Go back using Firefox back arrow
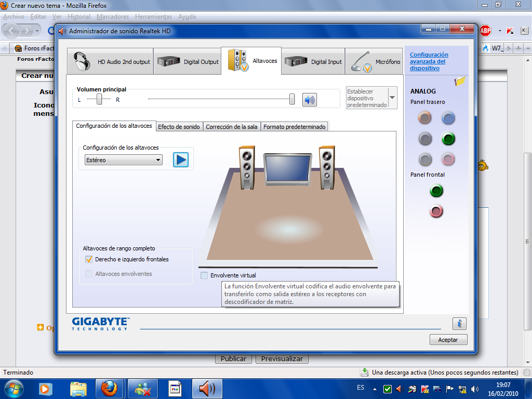 pos(11,31)
